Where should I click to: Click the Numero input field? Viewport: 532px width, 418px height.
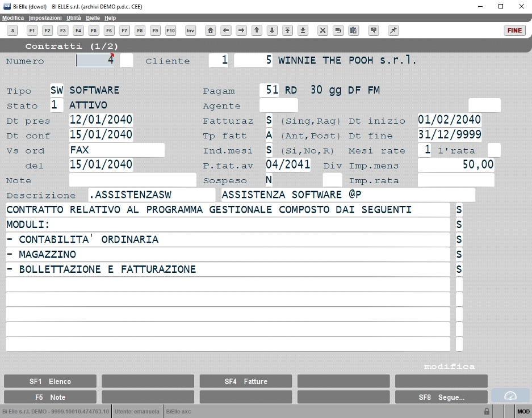pos(95,60)
